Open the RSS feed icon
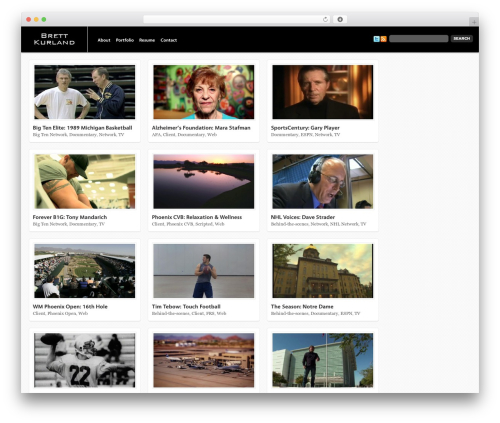Image resolution: width=500 pixels, height=423 pixels. (x=383, y=39)
